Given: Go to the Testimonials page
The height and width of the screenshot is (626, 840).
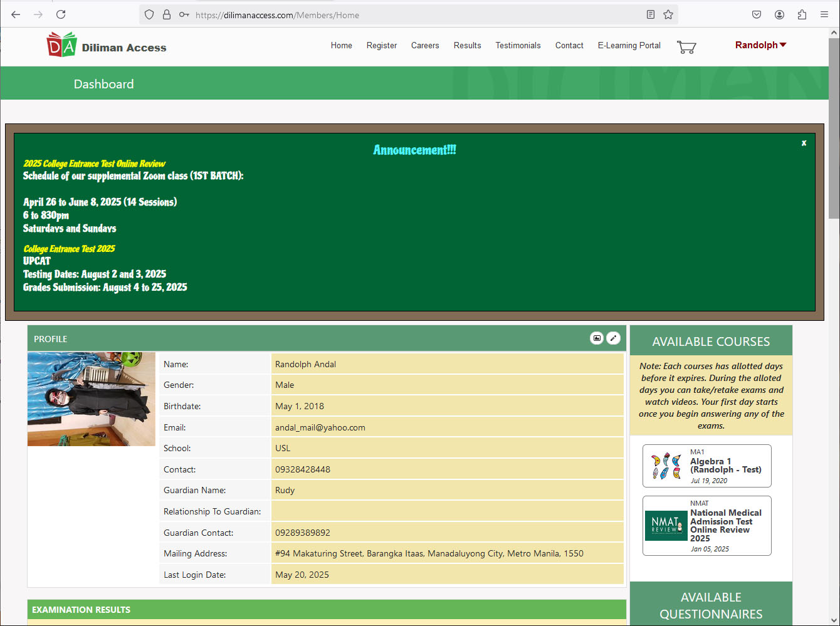Looking at the screenshot, I should pos(518,46).
